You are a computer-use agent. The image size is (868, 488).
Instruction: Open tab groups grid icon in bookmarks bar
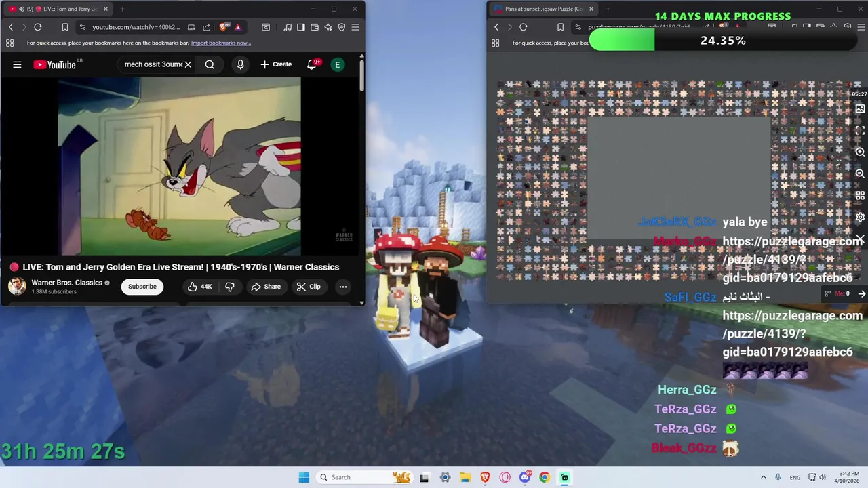[x=10, y=43]
